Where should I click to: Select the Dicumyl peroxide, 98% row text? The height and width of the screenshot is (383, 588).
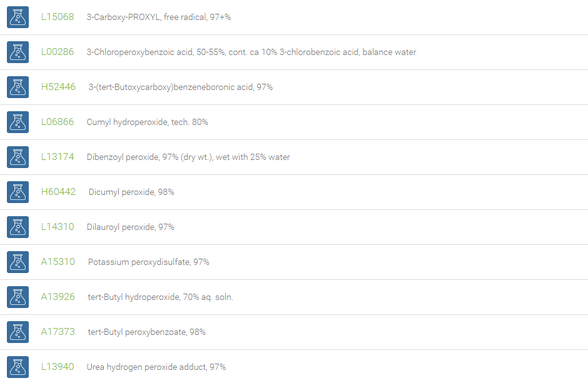click(131, 192)
